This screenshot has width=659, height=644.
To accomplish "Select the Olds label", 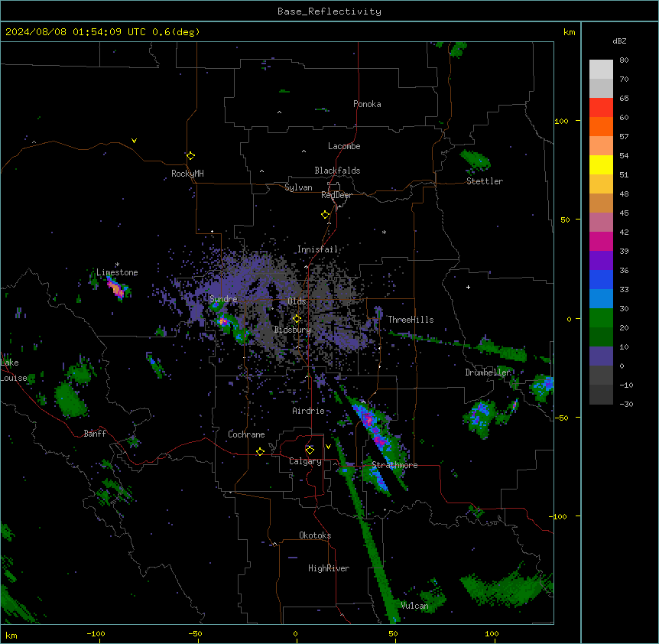I will 297,301.
